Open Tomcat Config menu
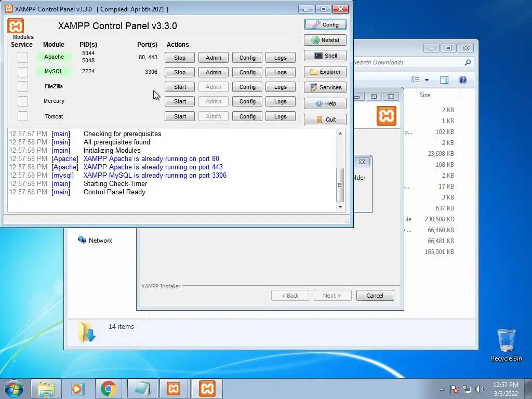 (x=247, y=116)
